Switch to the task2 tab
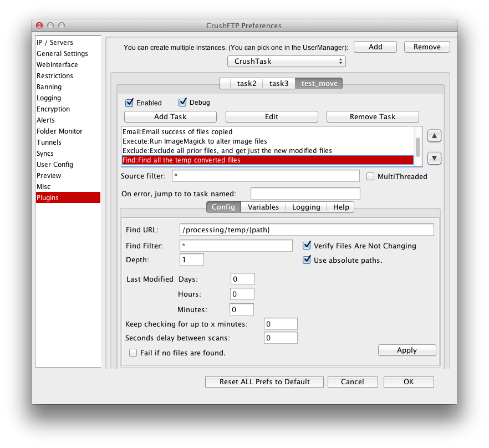The height and width of the screenshot is (448, 489). coord(247,84)
